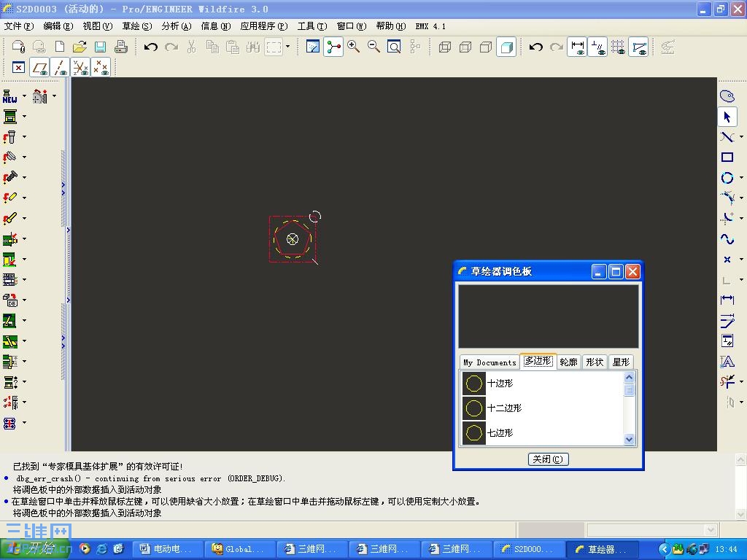Click the Windows 开始 Start button
This screenshot has height=560, width=747.
(34, 549)
